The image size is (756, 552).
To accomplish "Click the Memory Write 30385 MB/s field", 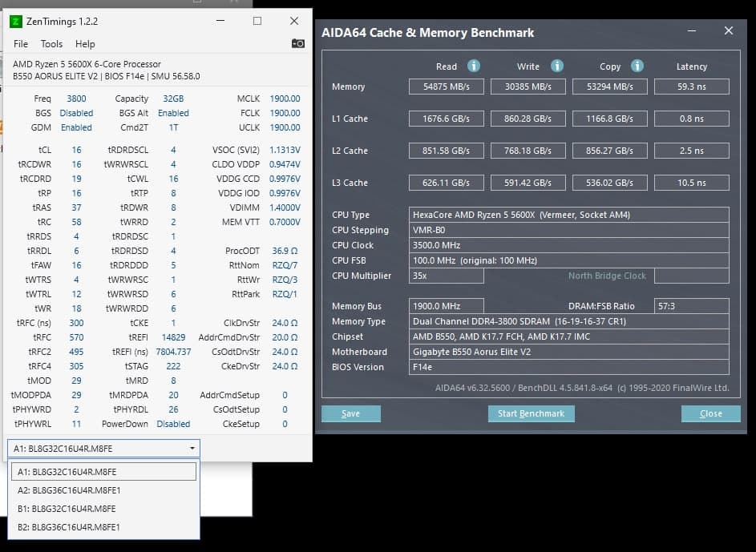I will click(528, 87).
